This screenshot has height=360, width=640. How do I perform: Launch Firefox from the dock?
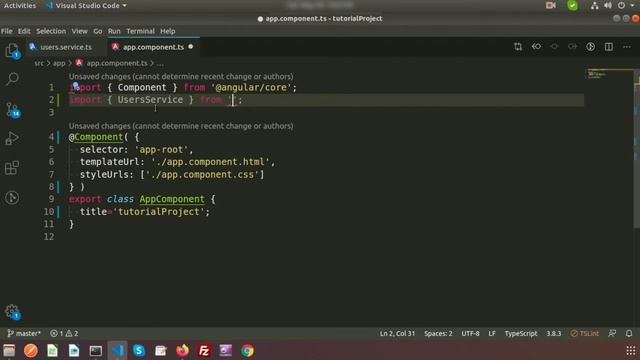click(x=182, y=351)
